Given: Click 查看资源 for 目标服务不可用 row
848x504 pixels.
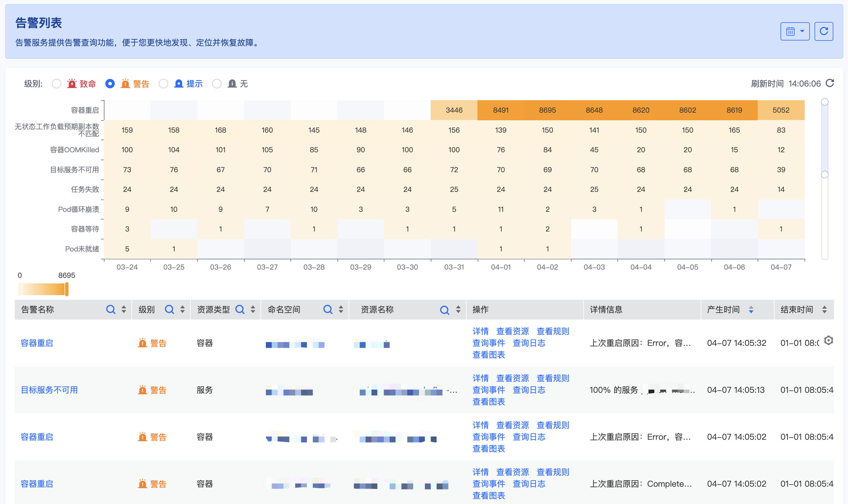Looking at the screenshot, I should [x=512, y=378].
